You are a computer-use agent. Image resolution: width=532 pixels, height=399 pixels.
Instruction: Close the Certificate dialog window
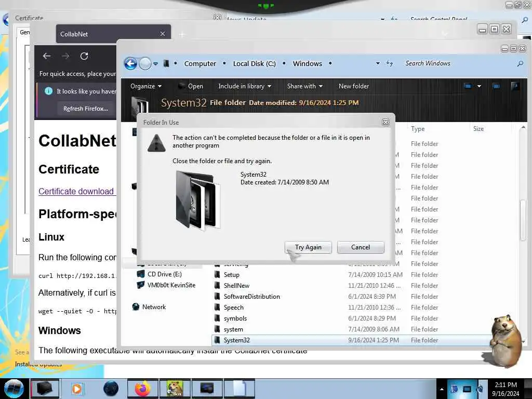pos(217,17)
